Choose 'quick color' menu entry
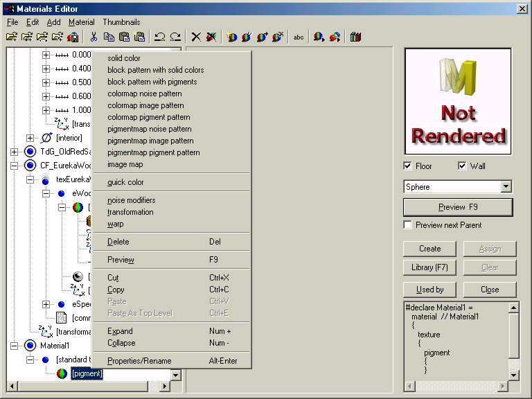 (x=125, y=182)
